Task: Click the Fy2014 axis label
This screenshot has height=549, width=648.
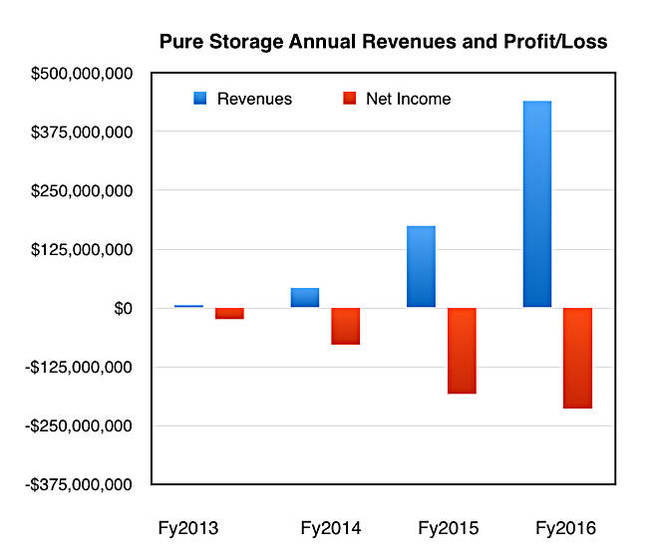Action: coord(331,528)
